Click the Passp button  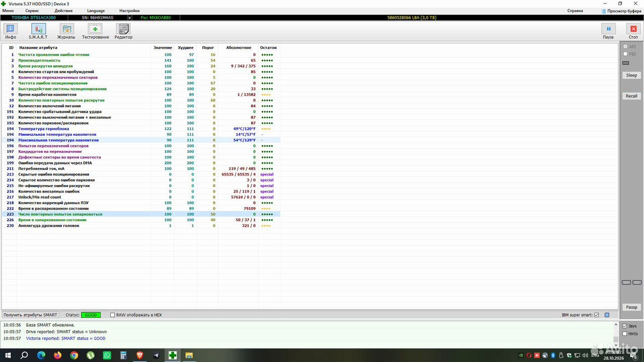631,307
